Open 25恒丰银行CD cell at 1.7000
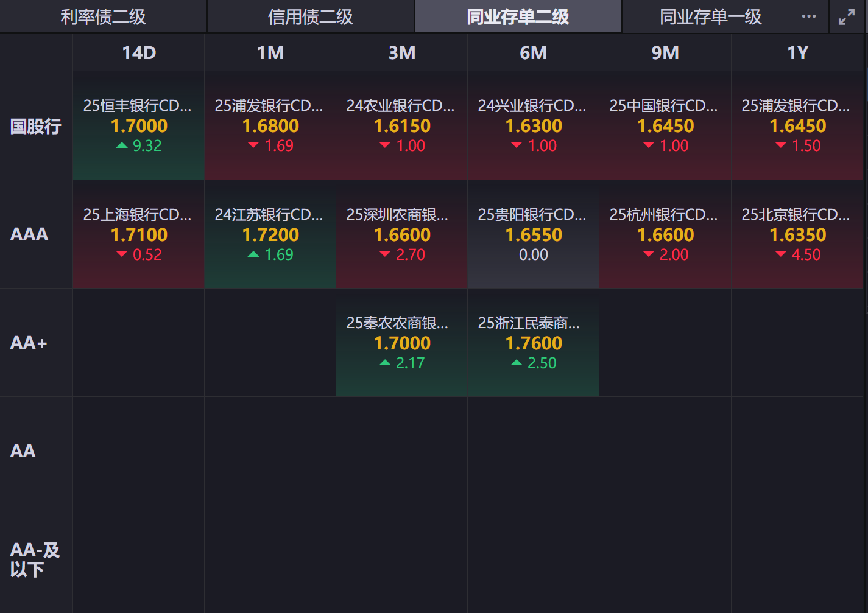868x613 pixels. pos(139,125)
